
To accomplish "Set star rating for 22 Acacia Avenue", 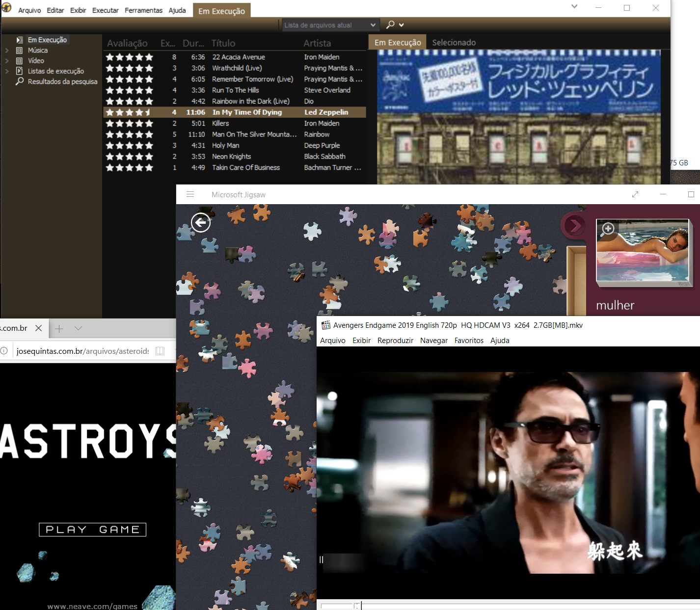I will (130, 57).
